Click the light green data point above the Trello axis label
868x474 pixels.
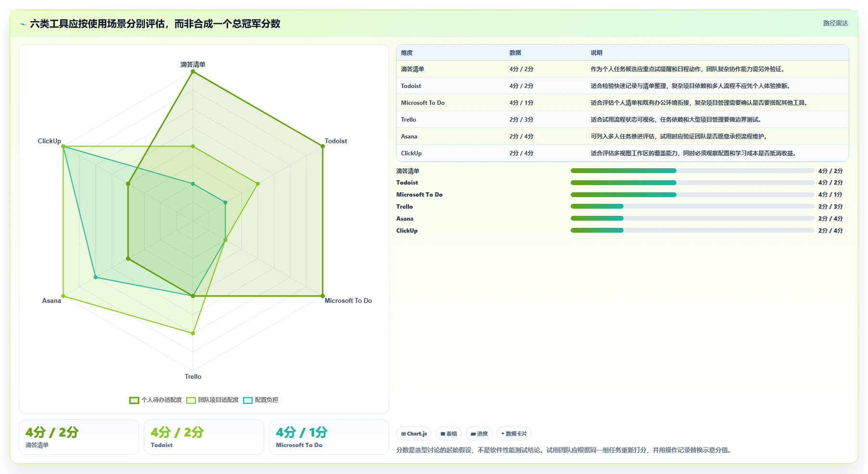tap(193, 333)
